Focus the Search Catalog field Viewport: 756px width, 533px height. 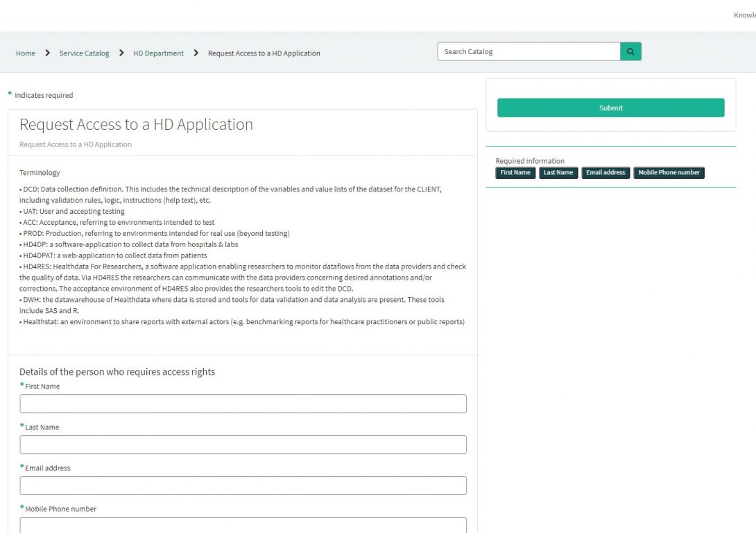click(x=529, y=52)
